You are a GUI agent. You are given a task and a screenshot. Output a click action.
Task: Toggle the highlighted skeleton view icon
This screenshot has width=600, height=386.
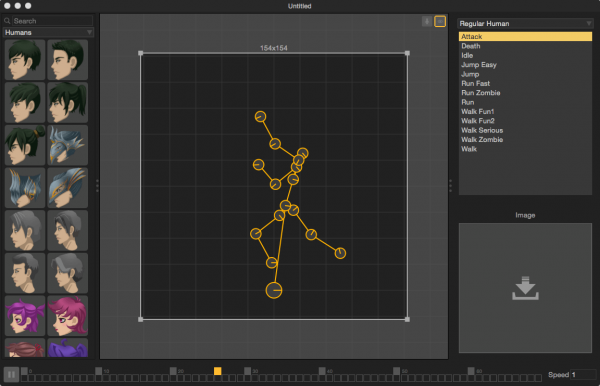tap(440, 21)
